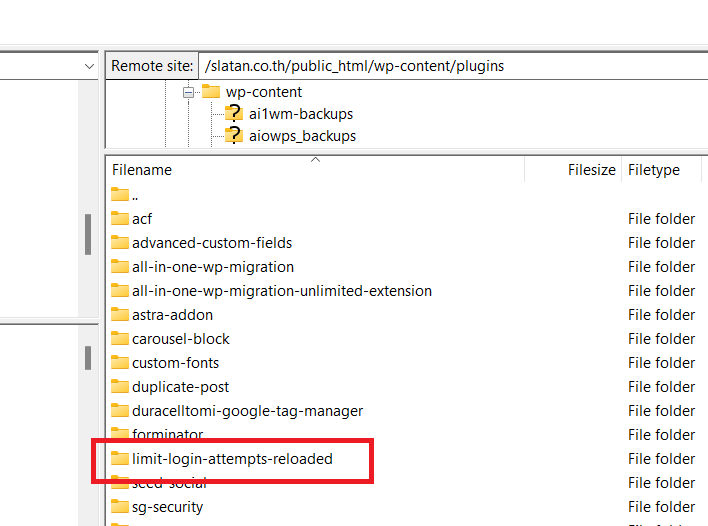The height and width of the screenshot is (526, 708).
Task: Click the custom-fonts folder icon
Action: tap(120, 362)
